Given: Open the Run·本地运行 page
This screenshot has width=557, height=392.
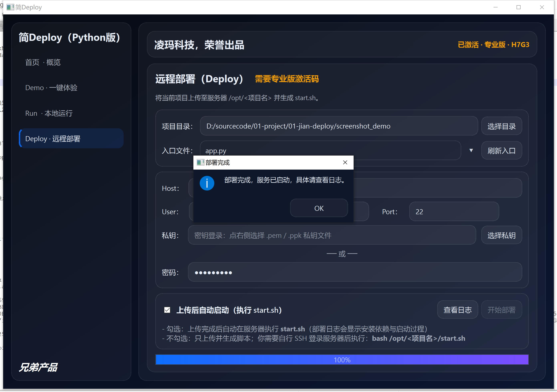Looking at the screenshot, I should [x=49, y=113].
